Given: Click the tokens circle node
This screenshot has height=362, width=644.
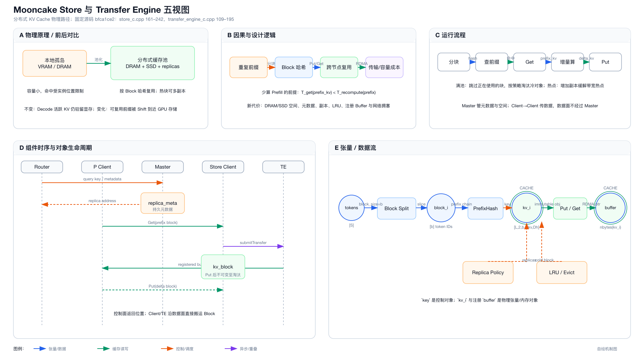Looking at the screenshot, I should (x=352, y=208).
